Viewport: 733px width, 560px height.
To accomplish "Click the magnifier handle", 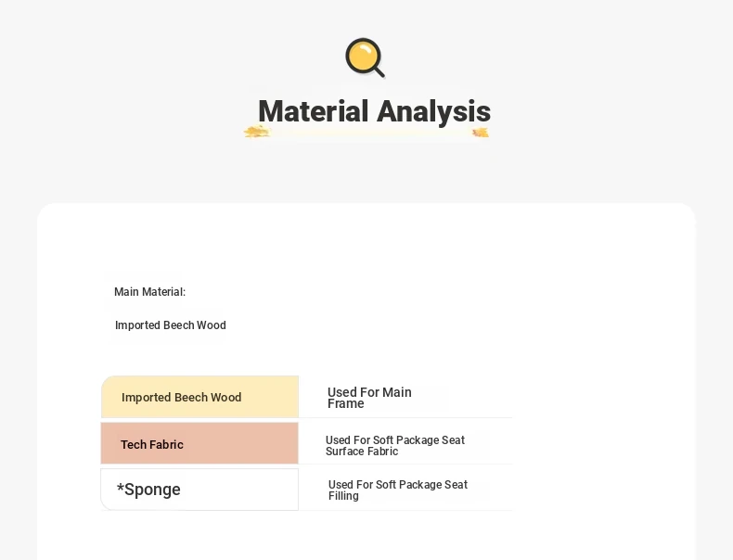I will tap(379, 72).
